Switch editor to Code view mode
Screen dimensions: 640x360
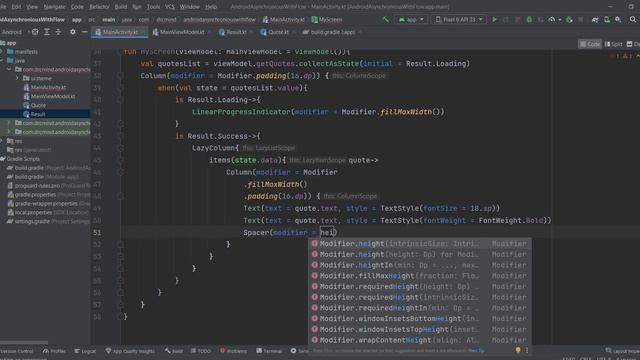(x=590, y=44)
